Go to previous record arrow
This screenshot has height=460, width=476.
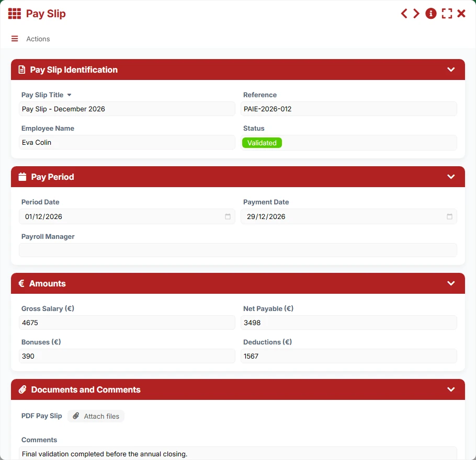pyautogui.click(x=404, y=14)
